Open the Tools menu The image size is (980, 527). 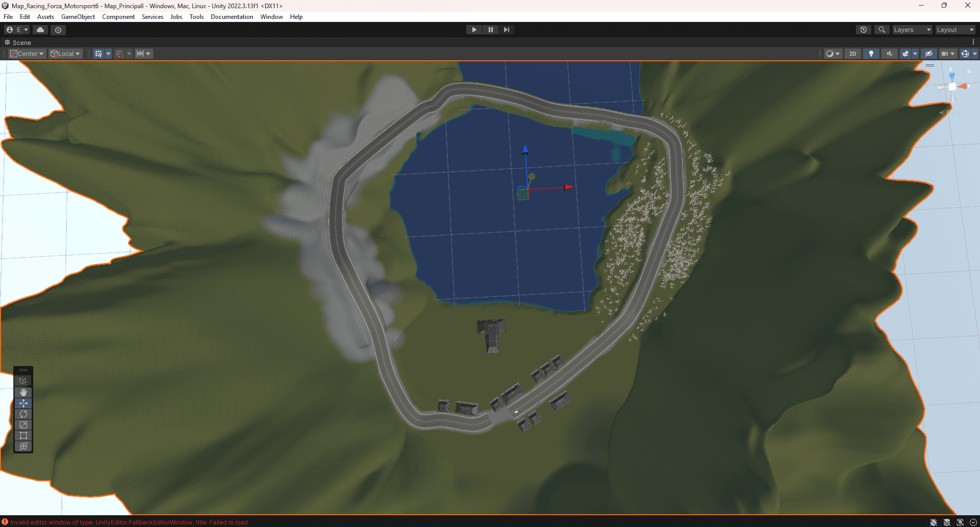coord(197,17)
